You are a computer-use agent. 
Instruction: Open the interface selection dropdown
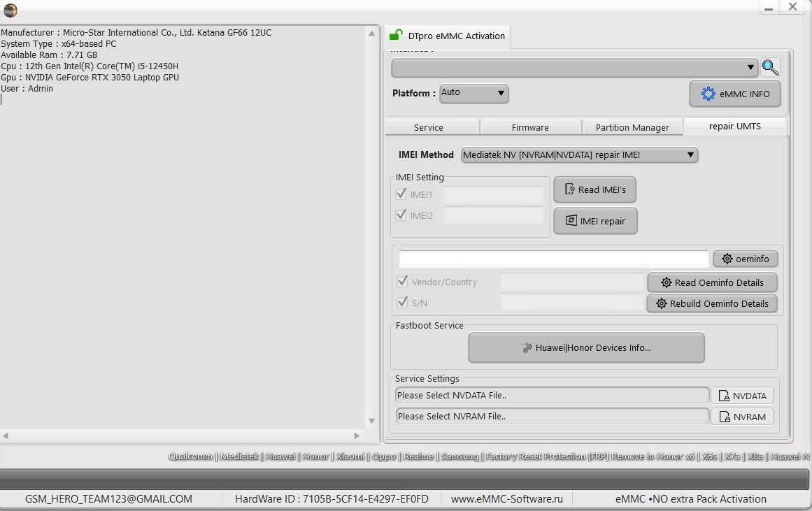pyautogui.click(x=574, y=68)
